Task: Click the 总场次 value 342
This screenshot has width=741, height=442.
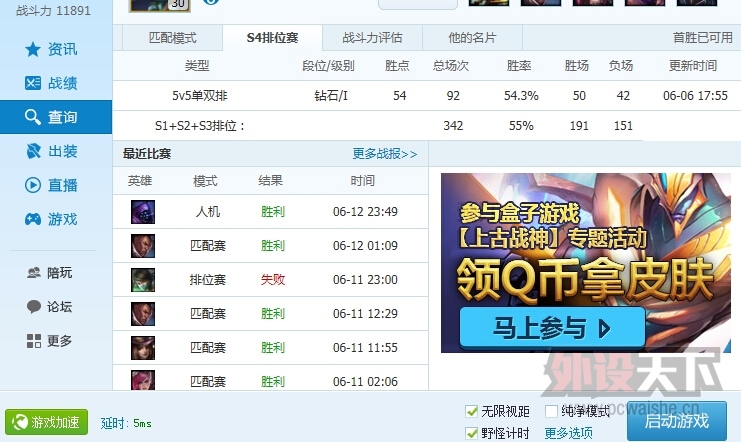Action: coord(453,126)
